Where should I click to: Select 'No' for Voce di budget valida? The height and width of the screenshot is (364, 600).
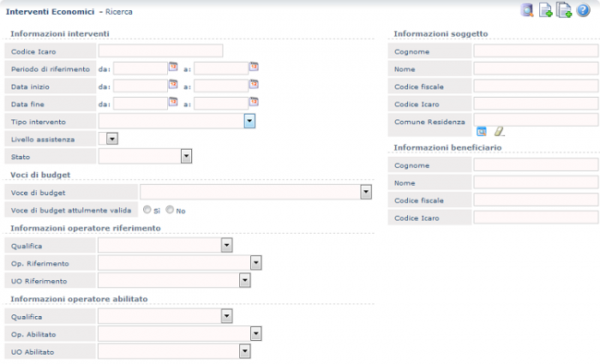click(x=170, y=209)
